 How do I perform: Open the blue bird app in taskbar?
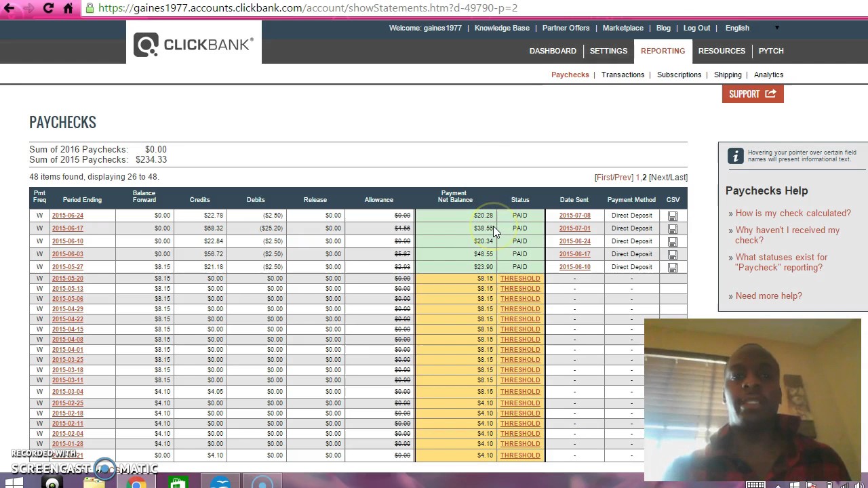point(220,483)
